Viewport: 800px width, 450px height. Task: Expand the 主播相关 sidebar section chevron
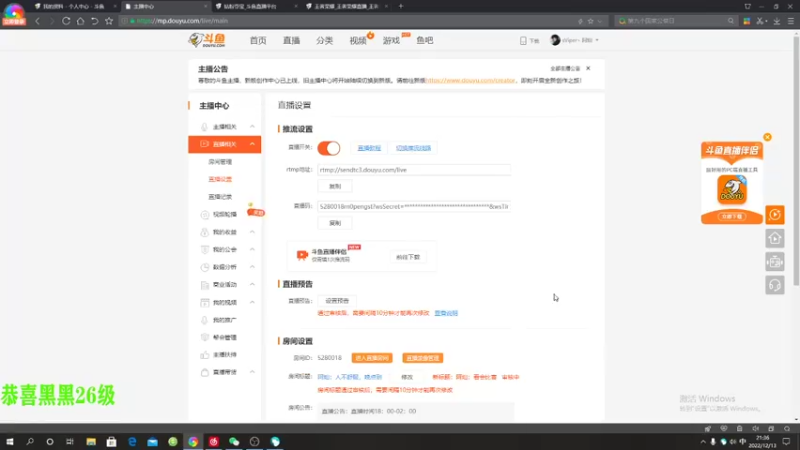tap(253, 127)
